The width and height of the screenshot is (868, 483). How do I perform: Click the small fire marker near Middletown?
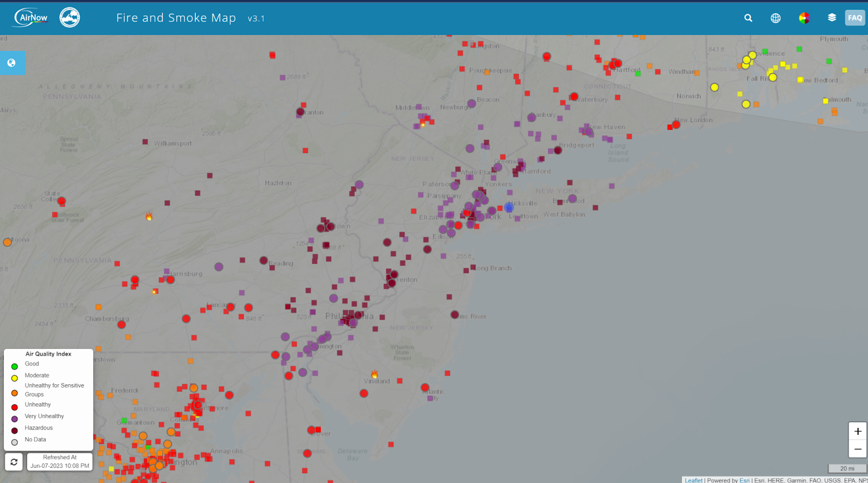click(423, 124)
